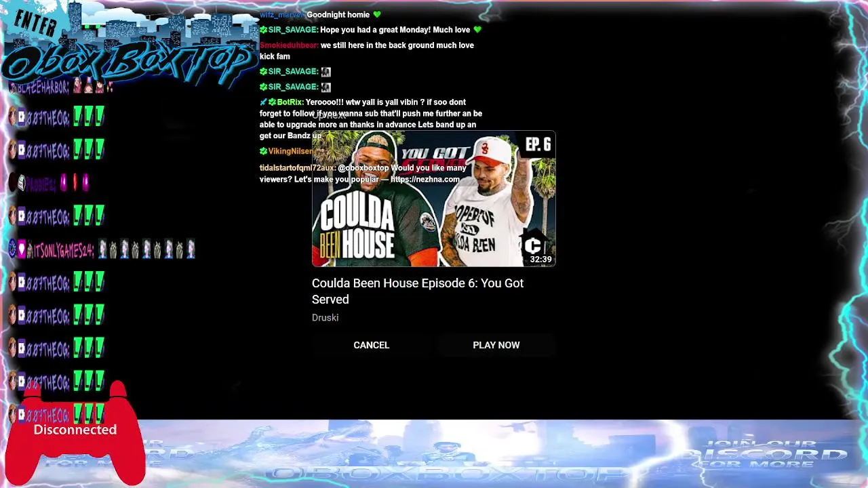Click the Disconnected red controller icon
The width and height of the screenshot is (868, 488).
(x=75, y=434)
